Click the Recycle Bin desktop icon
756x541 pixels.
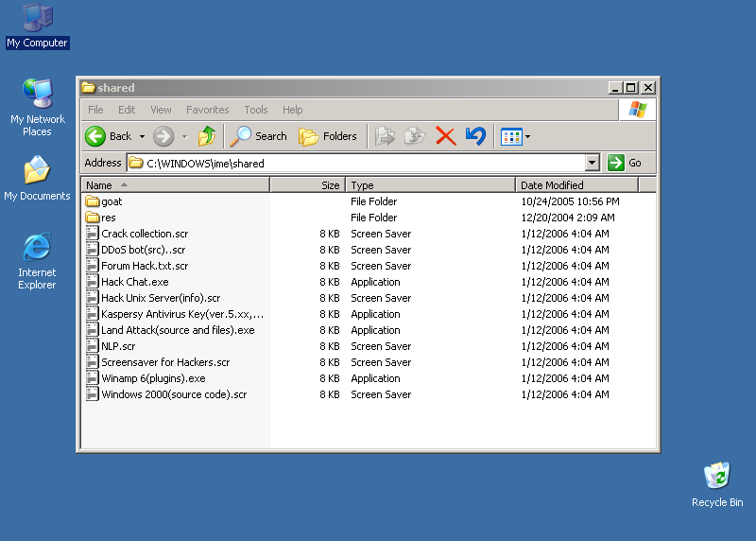[717, 476]
